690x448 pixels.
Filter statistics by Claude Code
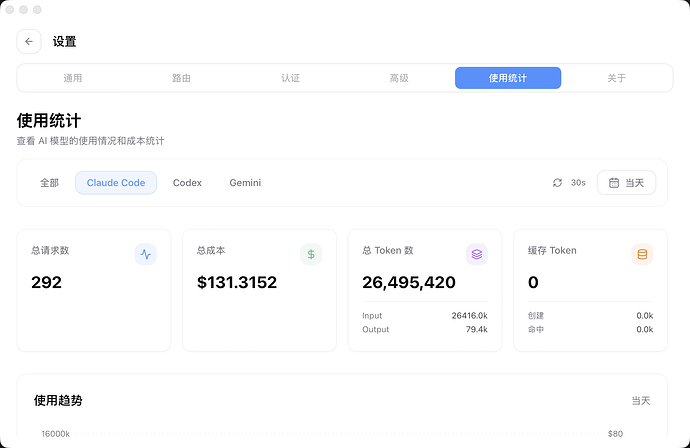116,183
